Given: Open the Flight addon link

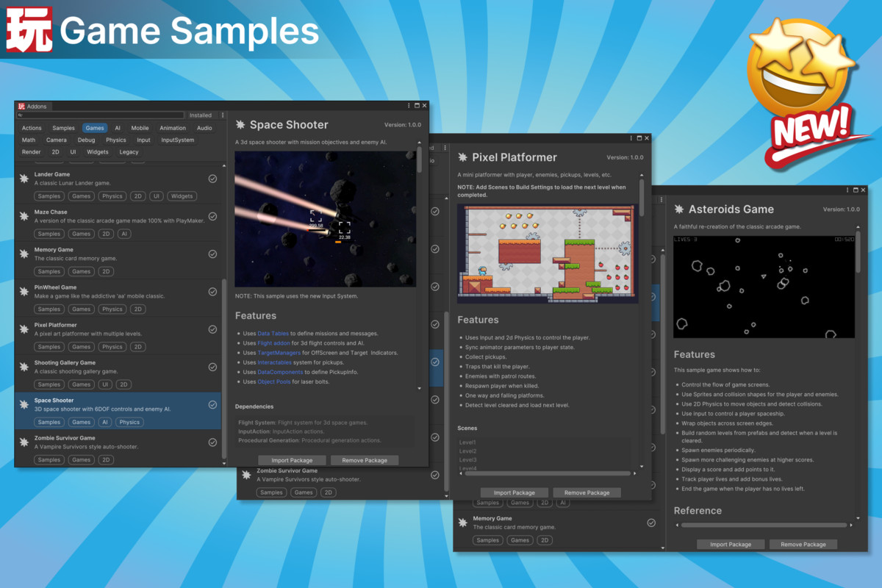Looking at the screenshot, I should (x=274, y=343).
